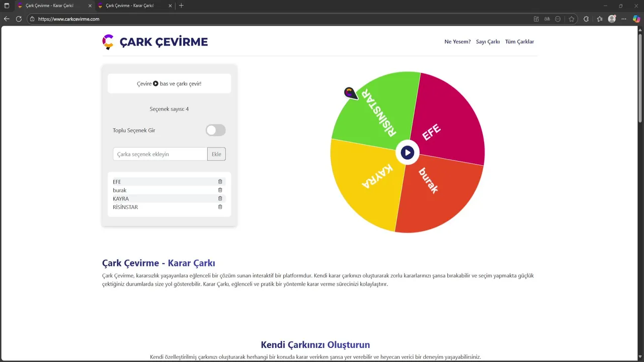Open a new browser tab
Image resolution: width=644 pixels, height=362 pixels.
(181, 6)
